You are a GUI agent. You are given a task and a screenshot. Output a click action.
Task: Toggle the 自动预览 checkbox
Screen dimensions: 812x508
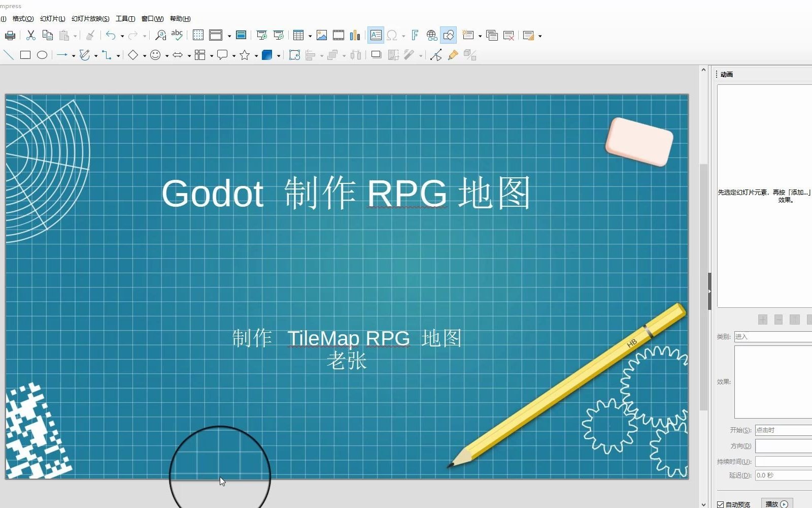[x=720, y=504]
